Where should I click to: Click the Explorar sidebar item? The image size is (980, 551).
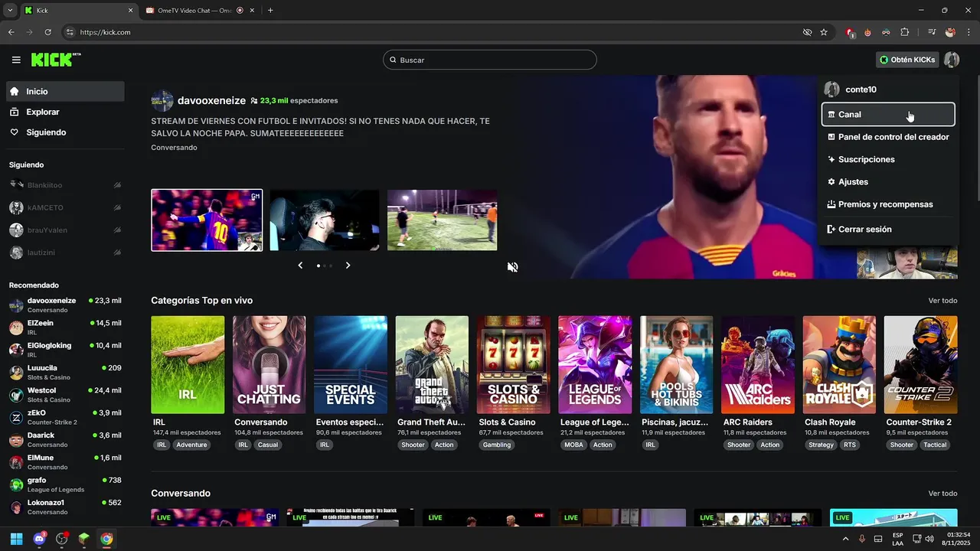65,112
